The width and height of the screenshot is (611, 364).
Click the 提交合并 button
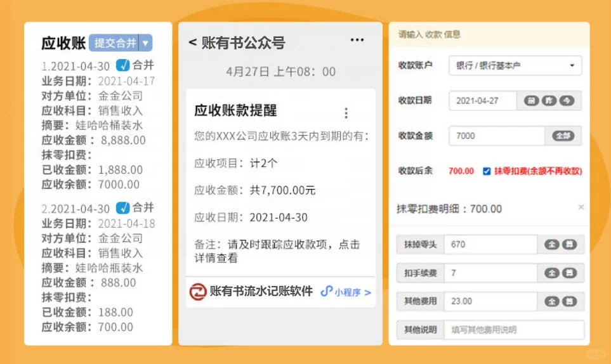point(114,43)
